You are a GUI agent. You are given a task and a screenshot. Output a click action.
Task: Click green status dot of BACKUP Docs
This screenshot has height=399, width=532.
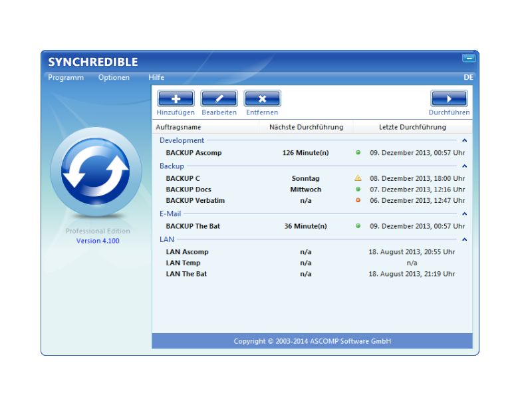[x=358, y=190]
